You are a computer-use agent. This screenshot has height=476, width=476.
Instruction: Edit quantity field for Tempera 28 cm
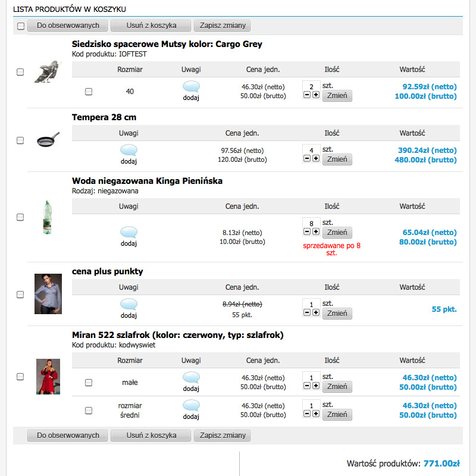311,150
